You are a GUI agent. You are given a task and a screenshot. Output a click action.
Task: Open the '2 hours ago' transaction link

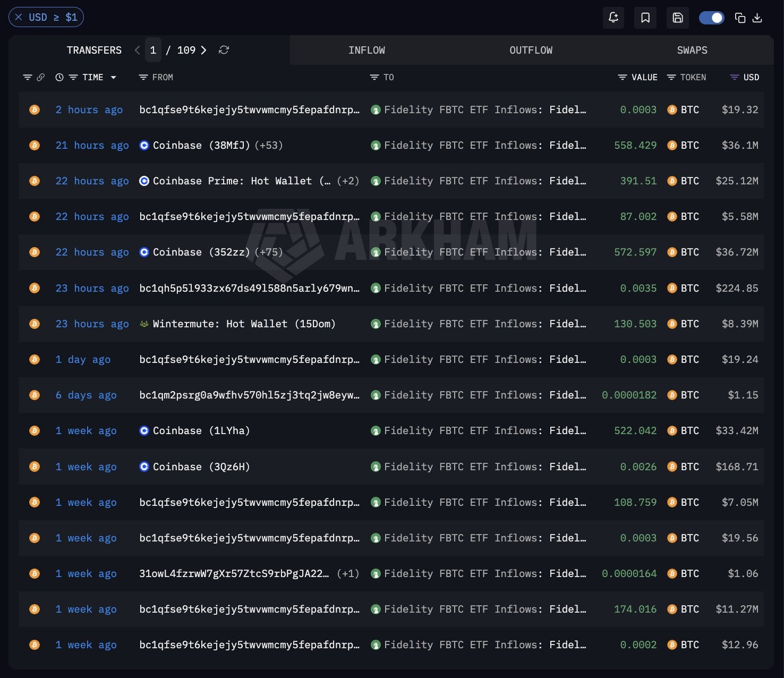pyautogui.click(x=89, y=109)
